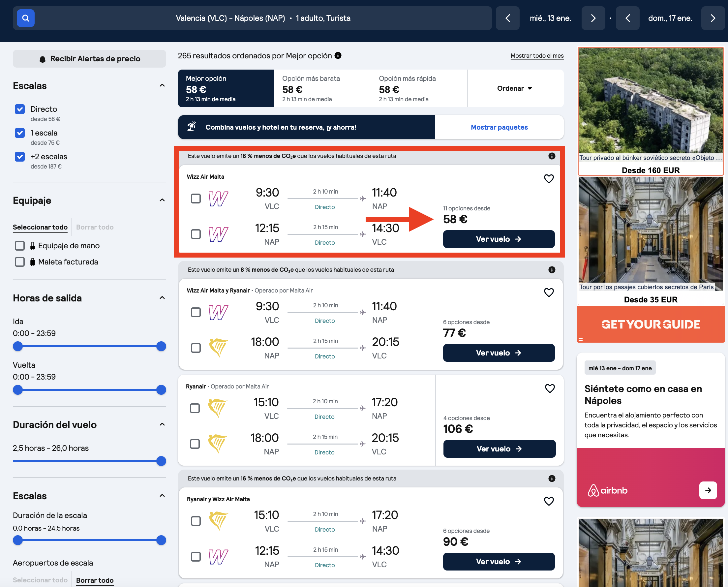Open Mostrar todo el mes link
728x587 pixels.
tap(537, 56)
